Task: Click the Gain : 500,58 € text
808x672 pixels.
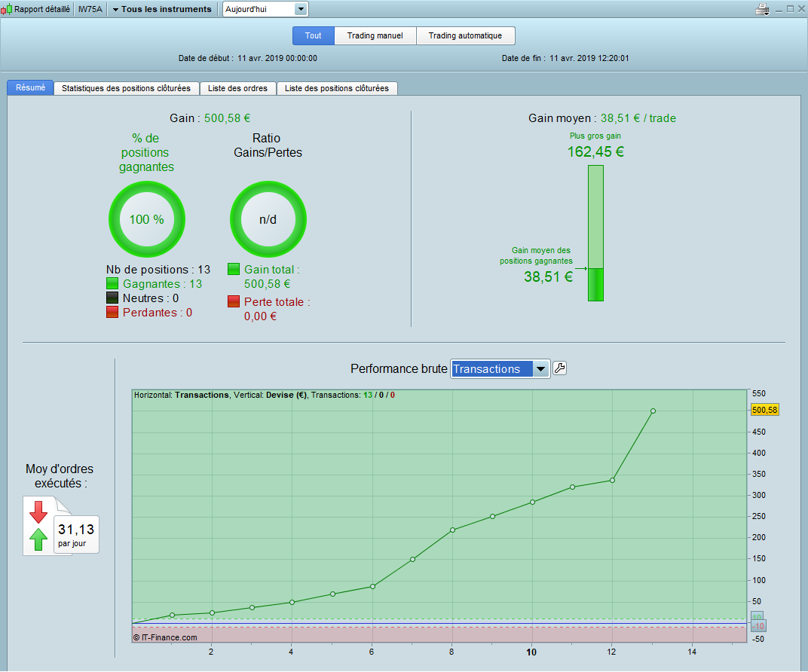Action: click(210, 118)
